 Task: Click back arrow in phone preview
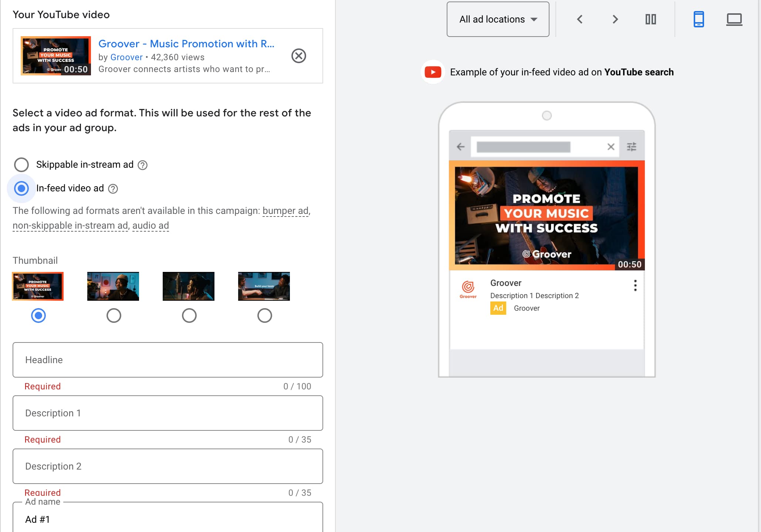click(x=460, y=147)
